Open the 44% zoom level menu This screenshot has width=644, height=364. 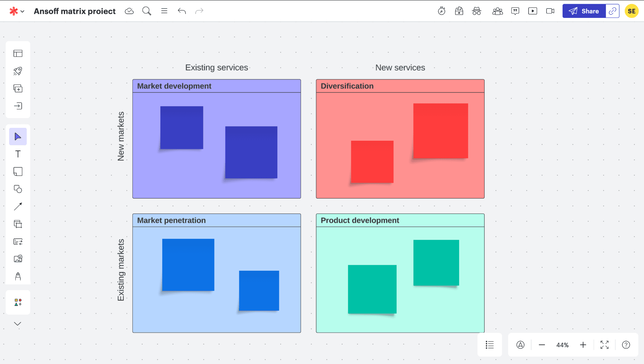pos(562,345)
